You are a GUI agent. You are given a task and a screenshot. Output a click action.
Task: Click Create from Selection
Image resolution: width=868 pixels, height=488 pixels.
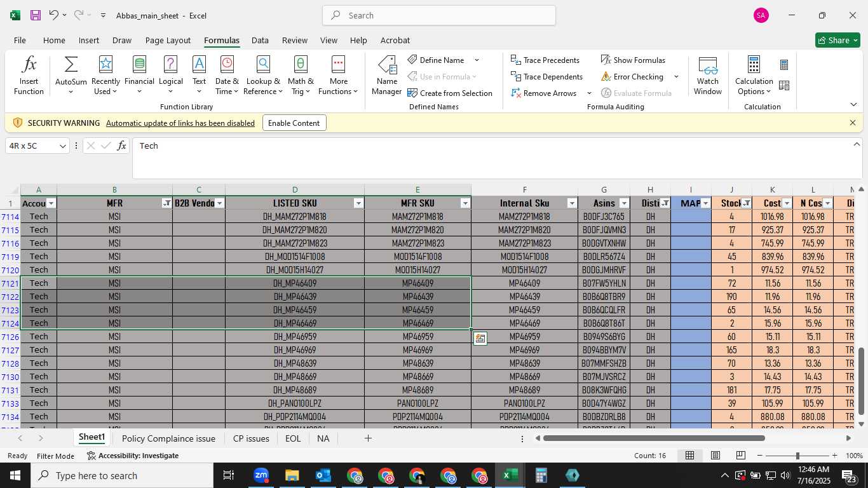[x=450, y=93]
